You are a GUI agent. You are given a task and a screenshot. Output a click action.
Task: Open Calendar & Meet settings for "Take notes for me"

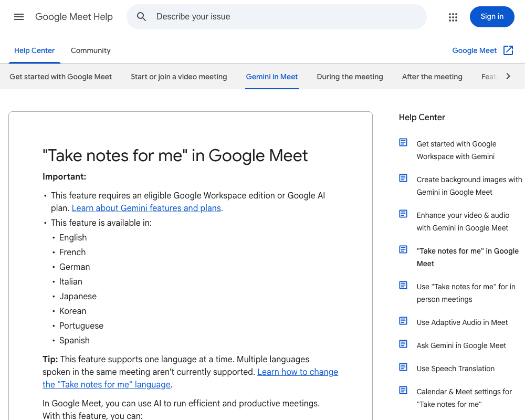click(464, 398)
